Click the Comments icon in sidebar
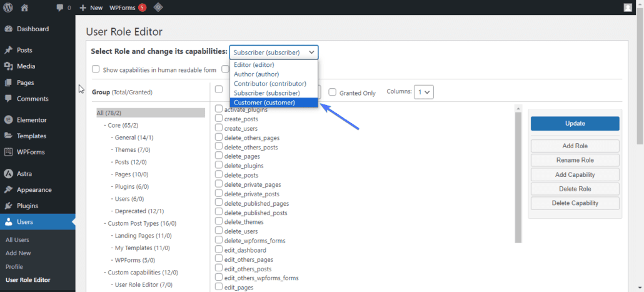Screen dimensions: 644x292 click(8, 99)
